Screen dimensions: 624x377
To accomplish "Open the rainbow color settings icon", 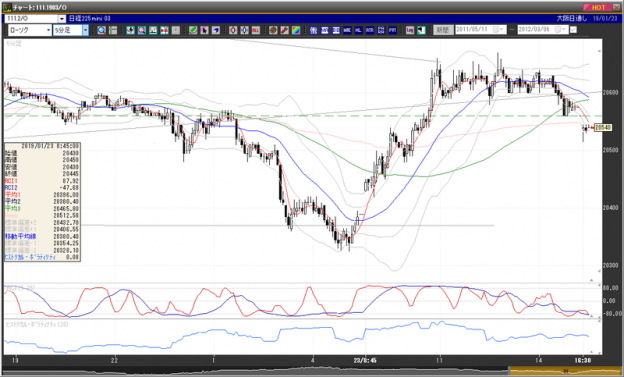I will (x=296, y=30).
